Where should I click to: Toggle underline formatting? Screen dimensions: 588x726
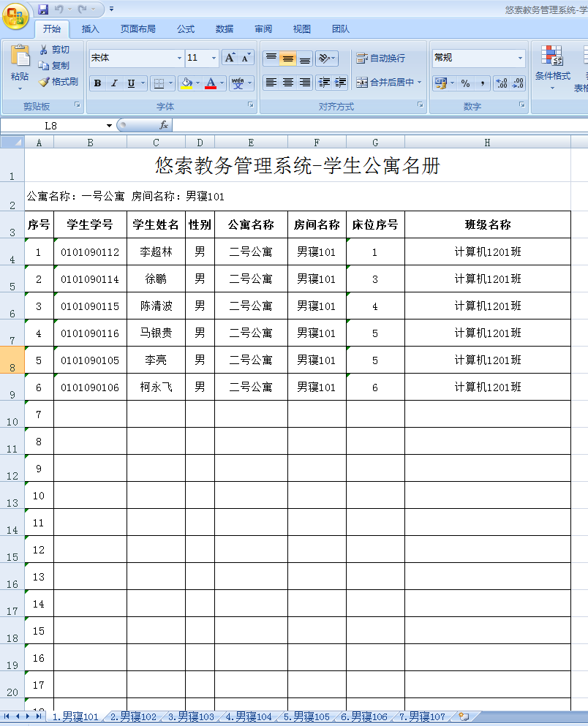coord(131,83)
